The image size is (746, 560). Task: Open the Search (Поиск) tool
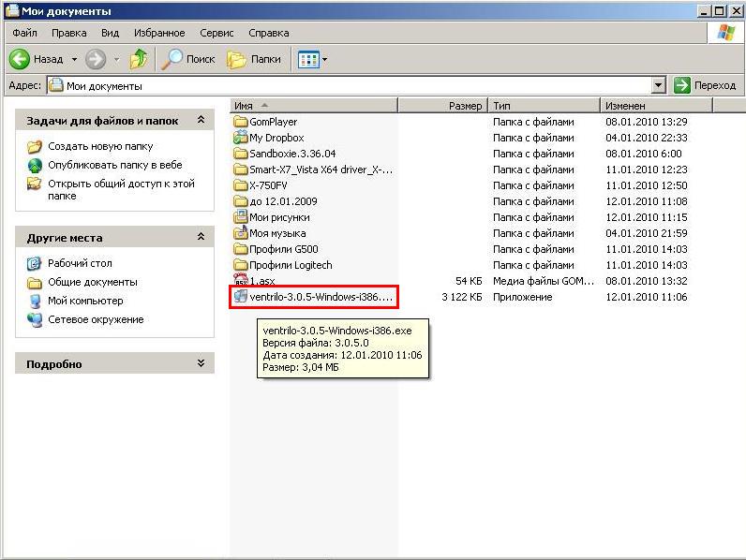(188, 59)
